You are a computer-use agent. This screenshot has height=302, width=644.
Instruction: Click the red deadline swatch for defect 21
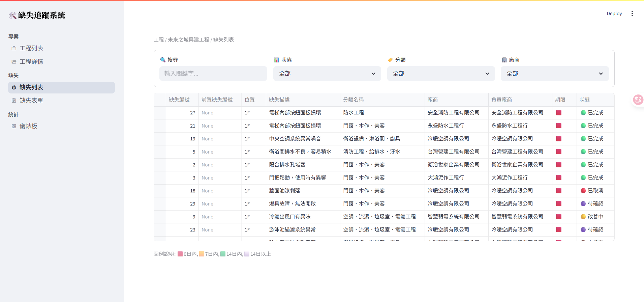point(558,126)
